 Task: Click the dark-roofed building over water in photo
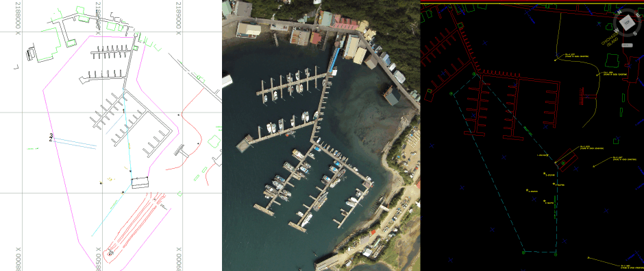(x=393, y=95)
